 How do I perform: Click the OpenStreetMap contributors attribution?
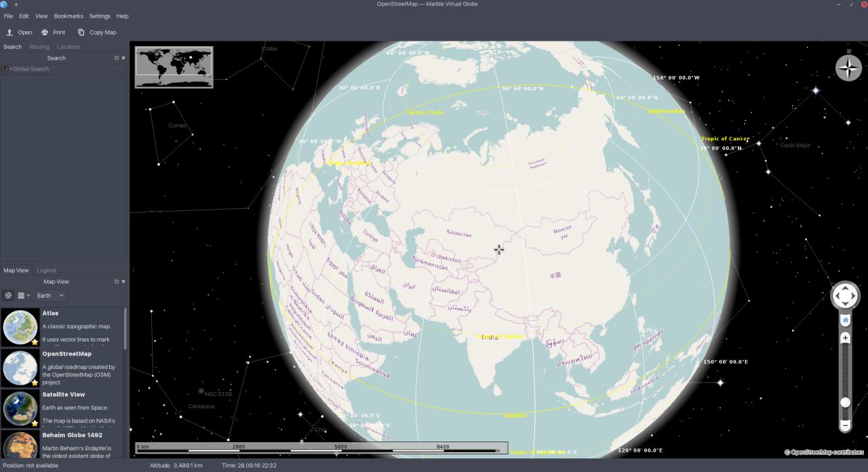824,452
